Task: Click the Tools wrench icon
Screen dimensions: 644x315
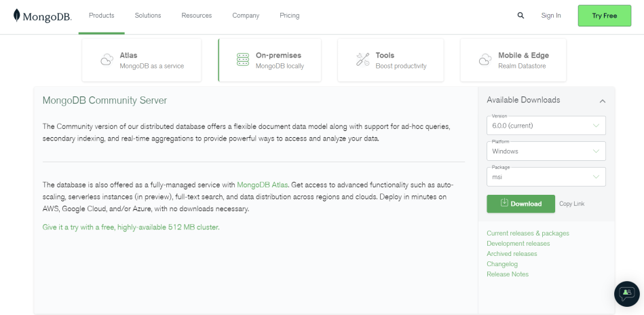Action: [x=362, y=60]
